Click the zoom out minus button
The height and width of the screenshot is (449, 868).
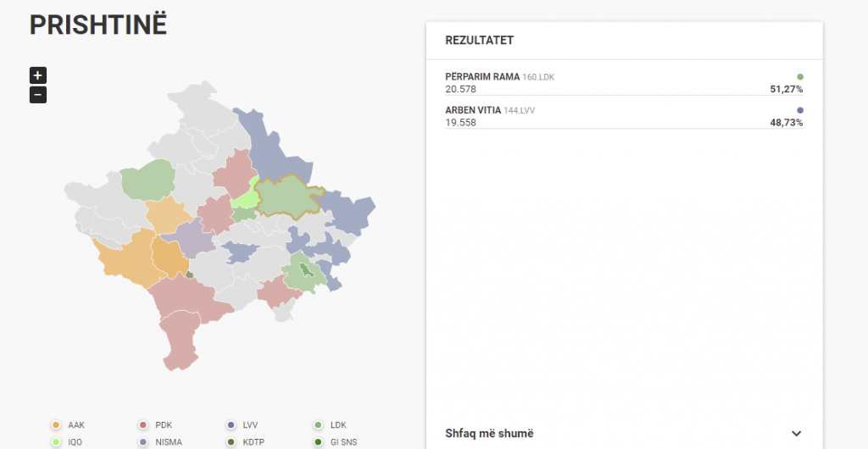pyautogui.click(x=38, y=95)
